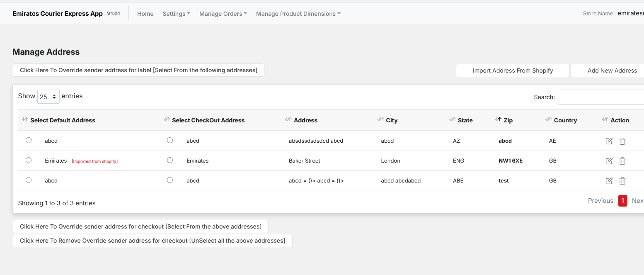Delete the Baker Street address row

(x=622, y=161)
